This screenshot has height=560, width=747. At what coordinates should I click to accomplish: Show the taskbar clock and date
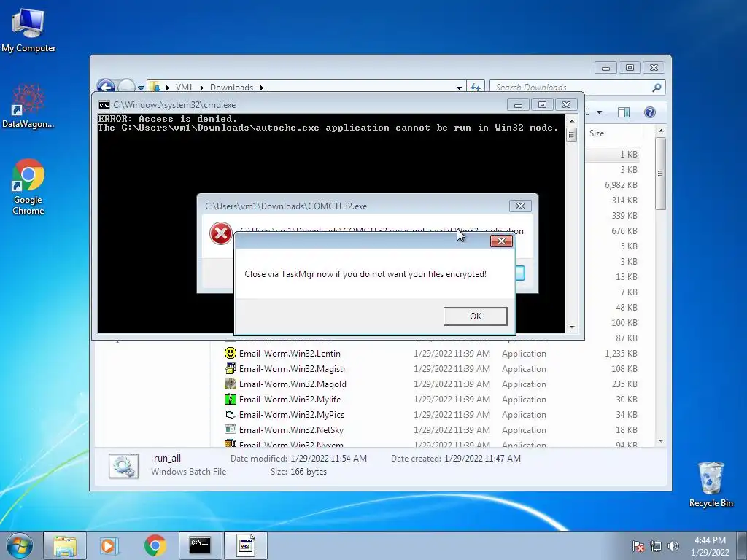710,546
